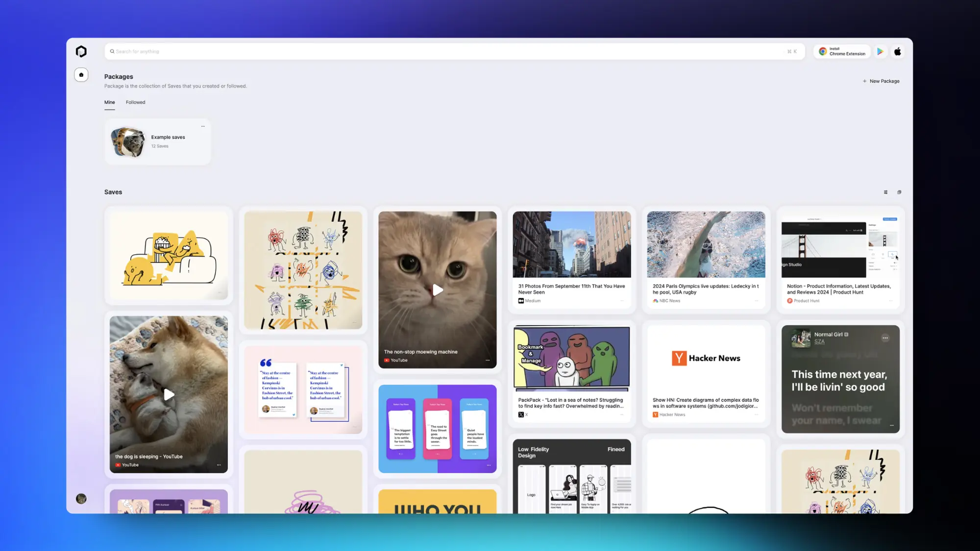Open the fashion quote cards save
This screenshot has height=551, width=980.
coord(303,389)
